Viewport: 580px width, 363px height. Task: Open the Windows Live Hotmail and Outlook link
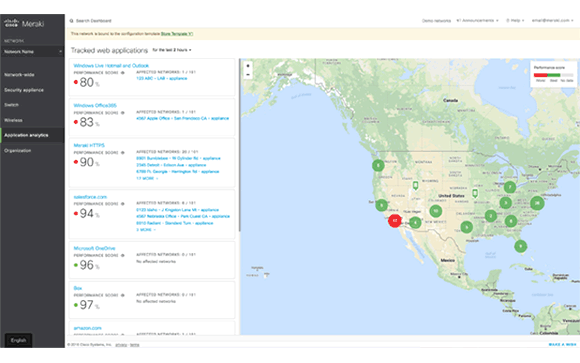(111, 65)
